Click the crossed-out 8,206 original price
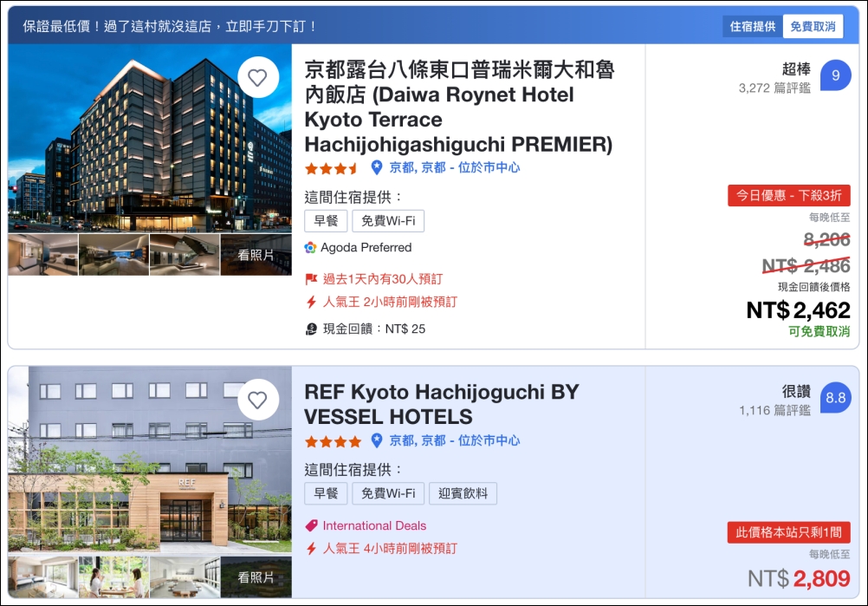This screenshot has width=868, height=606. pyautogui.click(x=826, y=240)
